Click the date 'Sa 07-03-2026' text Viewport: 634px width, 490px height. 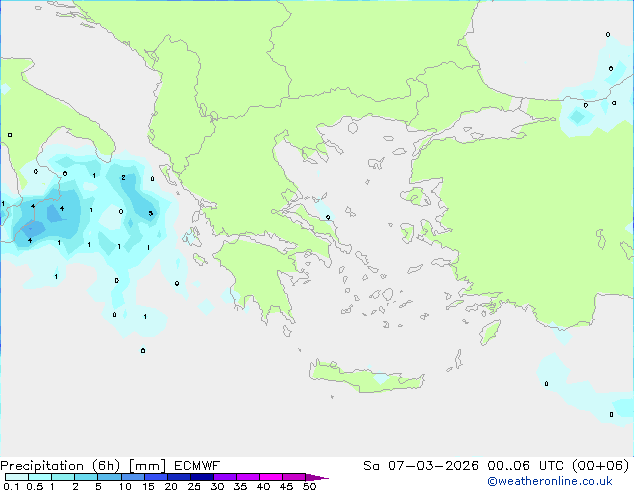click(421, 466)
